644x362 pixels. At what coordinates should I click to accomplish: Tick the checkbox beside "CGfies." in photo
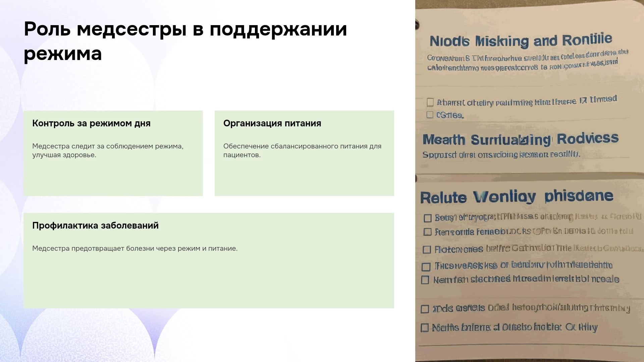[430, 115]
